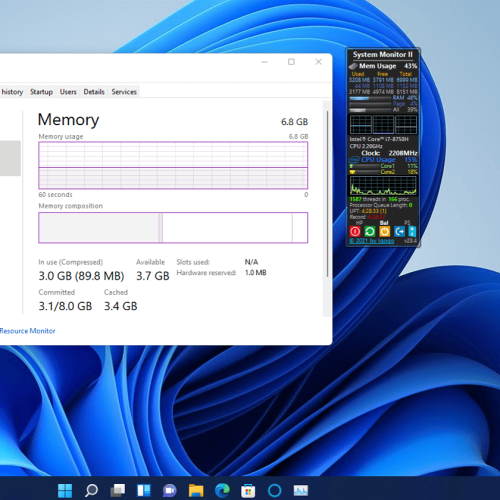This screenshot has width=500, height=500.
Task: Click the Slots used N/A value
Action: (251, 262)
